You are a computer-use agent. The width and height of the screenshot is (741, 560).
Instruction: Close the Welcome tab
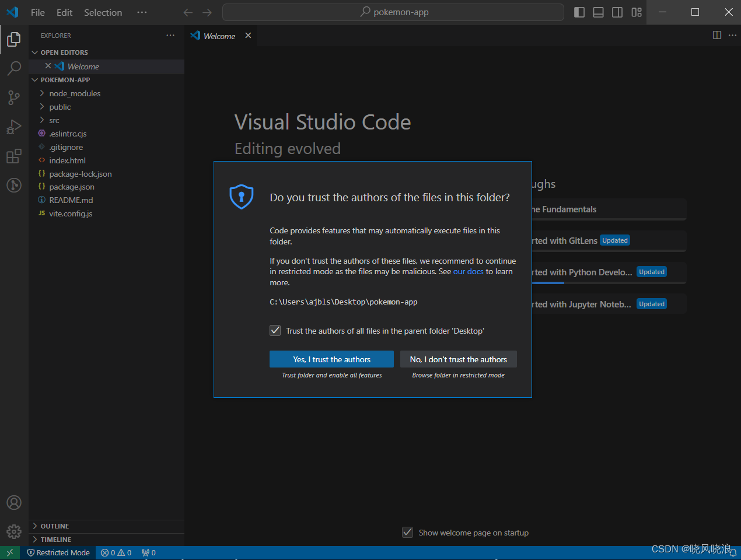[x=248, y=36]
